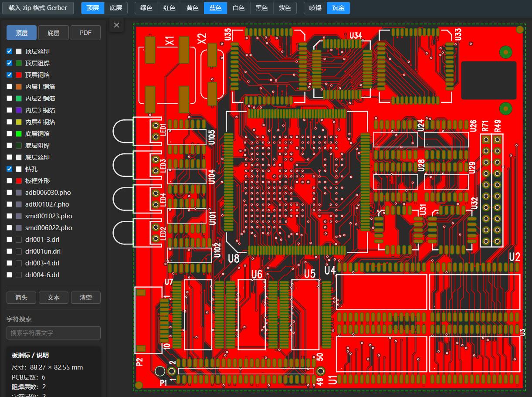The image size is (532, 397).
Task: Select 绿色 solder mask color
Action: (x=146, y=8)
